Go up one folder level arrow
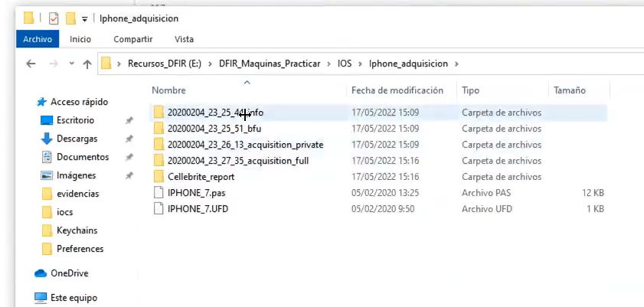This screenshot has height=307, width=644. pos(87,64)
